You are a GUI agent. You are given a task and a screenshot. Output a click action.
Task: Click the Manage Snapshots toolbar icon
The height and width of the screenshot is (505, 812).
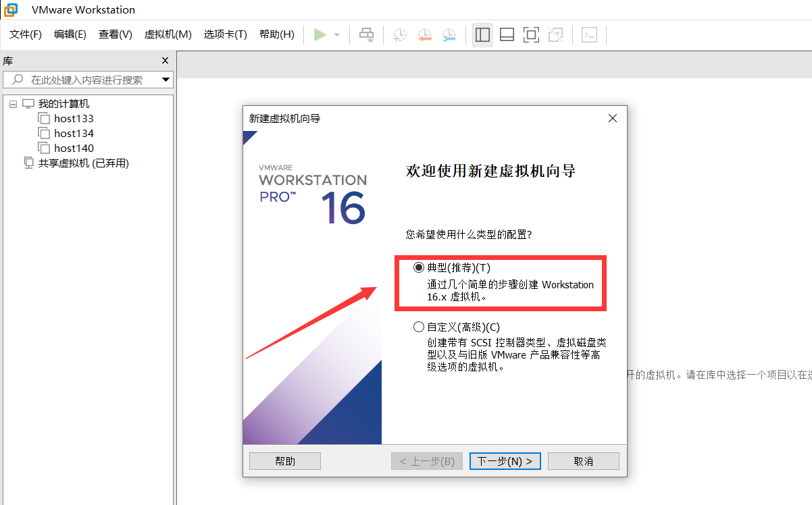pyautogui.click(x=449, y=34)
